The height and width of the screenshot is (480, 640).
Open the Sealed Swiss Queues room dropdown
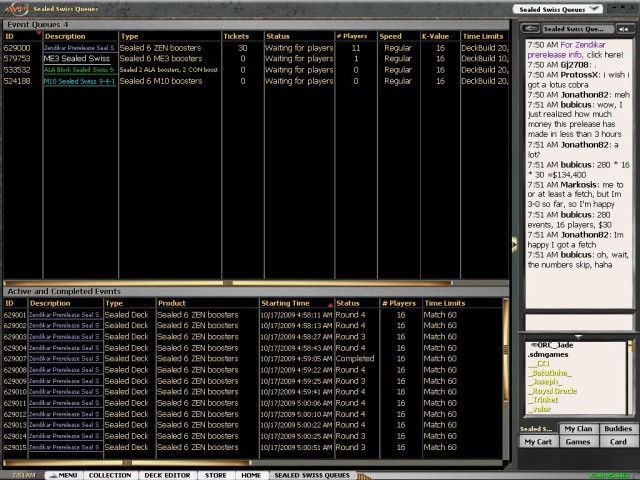558,9
